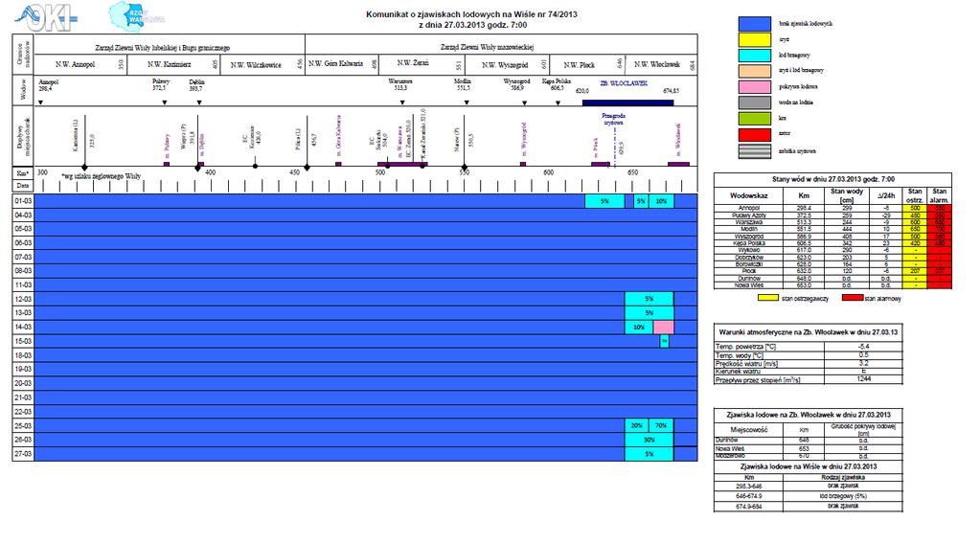The width and height of the screenshot is (980, 544).
Task: Click the 'Stan wody [cm]' column header
Action: click(x=847, y=195)
